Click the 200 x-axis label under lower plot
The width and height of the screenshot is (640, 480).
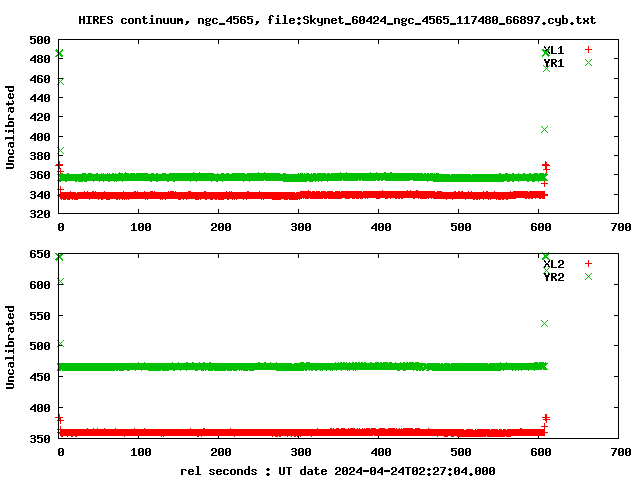221,452
